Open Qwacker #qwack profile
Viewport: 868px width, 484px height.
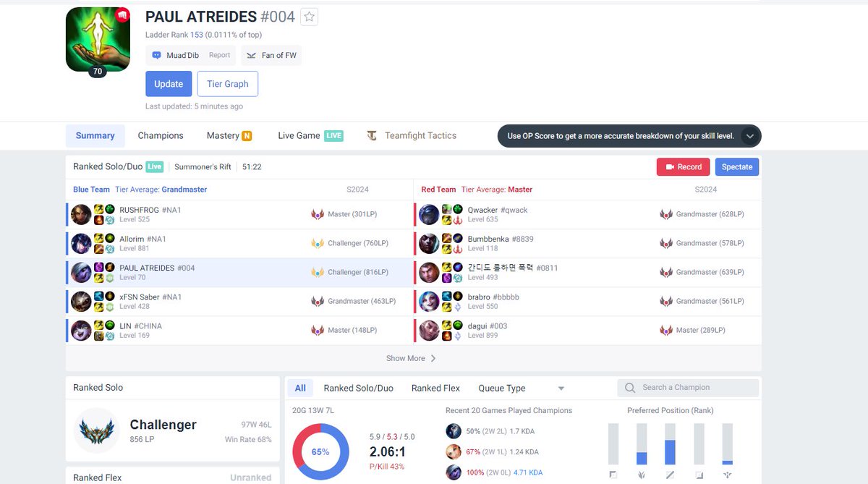[498, 210]
